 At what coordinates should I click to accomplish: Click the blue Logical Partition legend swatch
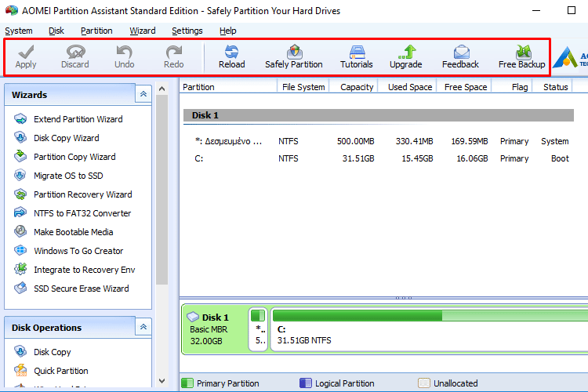(306, 383)
